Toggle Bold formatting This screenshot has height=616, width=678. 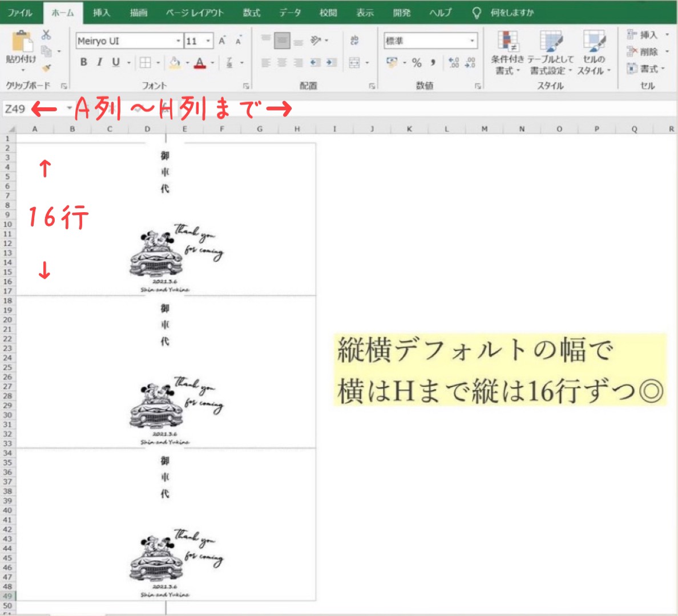point(83,63)
